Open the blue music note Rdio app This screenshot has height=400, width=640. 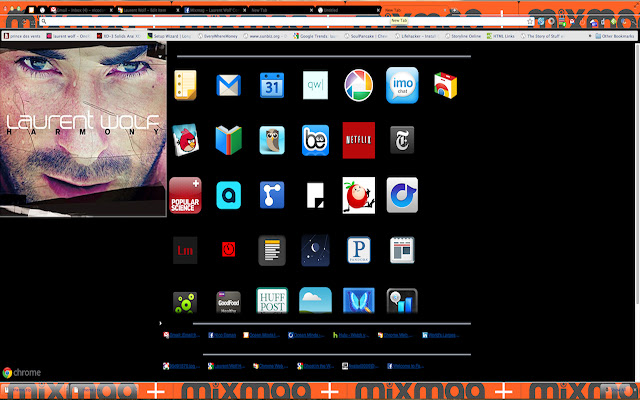coord(402,195)
